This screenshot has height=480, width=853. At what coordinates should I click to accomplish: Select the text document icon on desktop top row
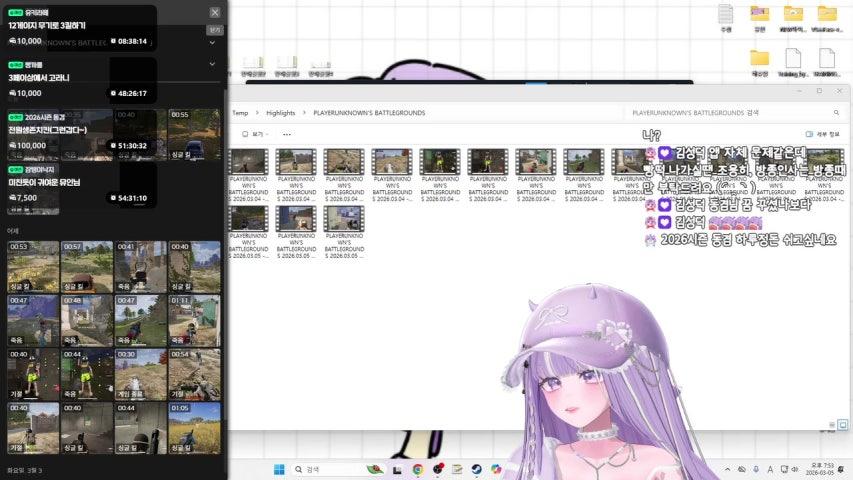coord(726,17)
